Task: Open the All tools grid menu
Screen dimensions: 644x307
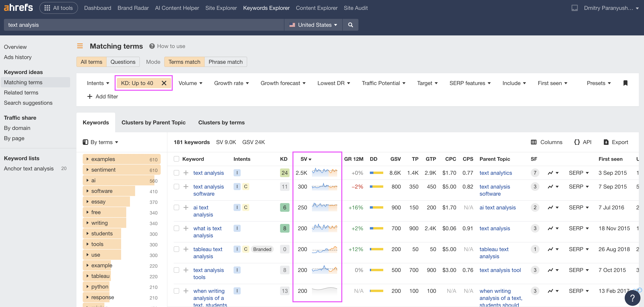Action: point(58,8)
